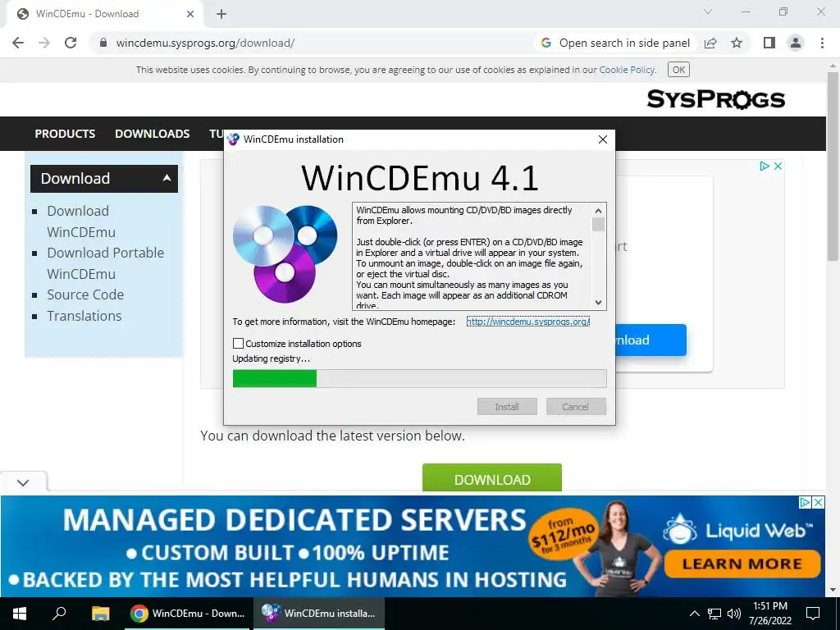
Task: Bookmark this page with the star icon
Action: [x=737, y=43]
